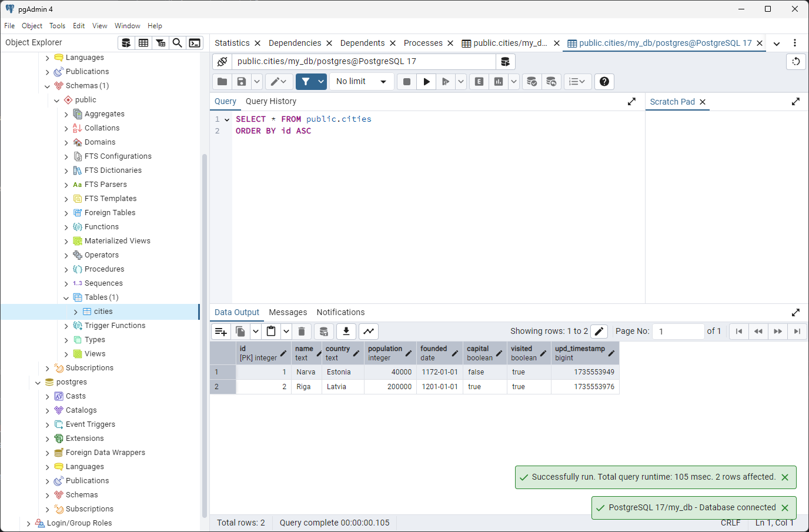
Task: Expand the cities table node
Action: (76, 312)
